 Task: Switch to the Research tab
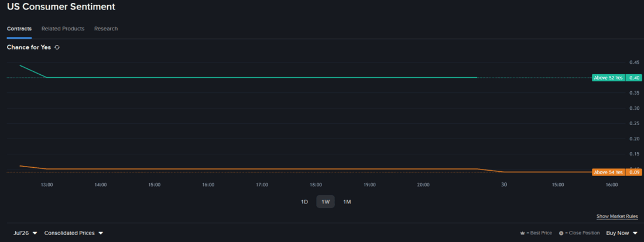106,29
